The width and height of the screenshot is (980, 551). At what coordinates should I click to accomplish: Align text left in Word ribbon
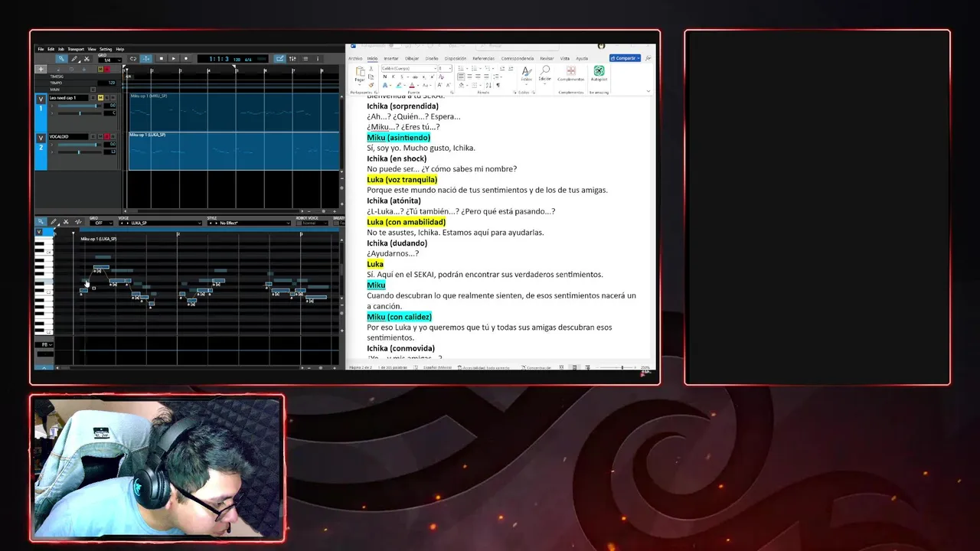tap(461, 77)
